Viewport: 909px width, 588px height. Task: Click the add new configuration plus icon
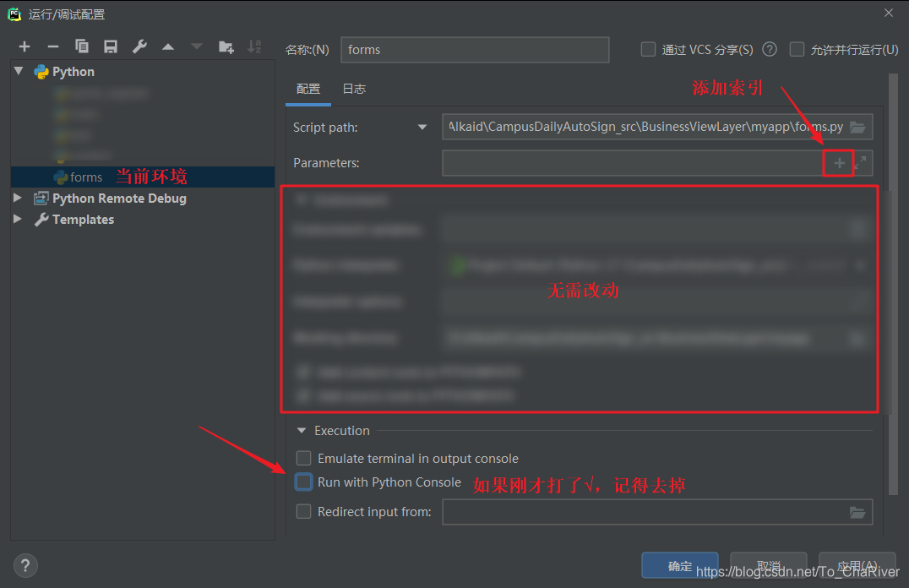click(x=24, y=47)
